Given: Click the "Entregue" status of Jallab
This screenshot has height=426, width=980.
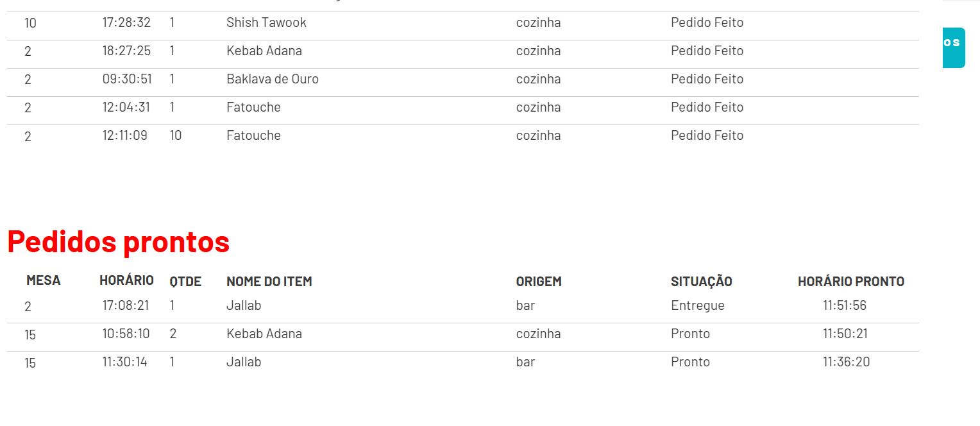Looking at the screenshot, I should point(697,306).
